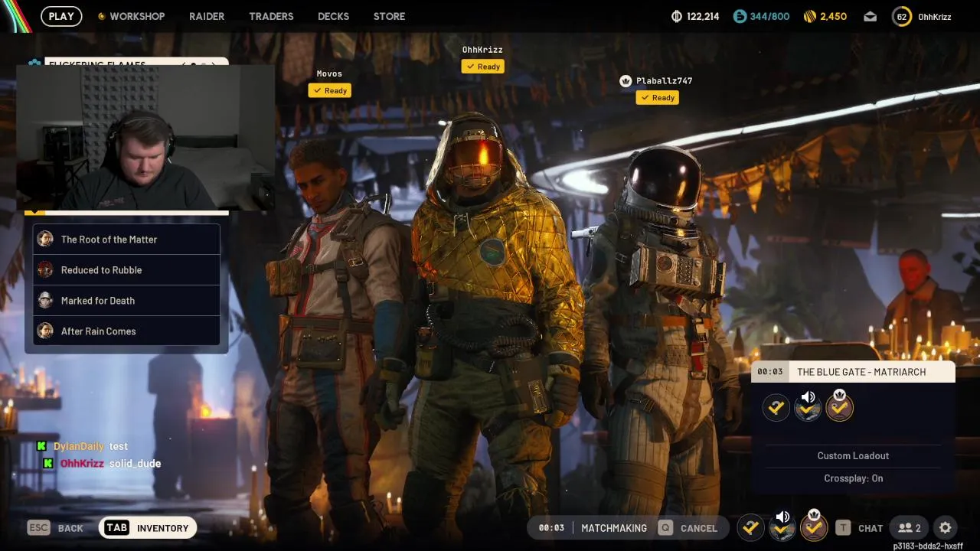
Task: Click the crowned leader avatar in Blue Gate panel
Action: point(839,408)
